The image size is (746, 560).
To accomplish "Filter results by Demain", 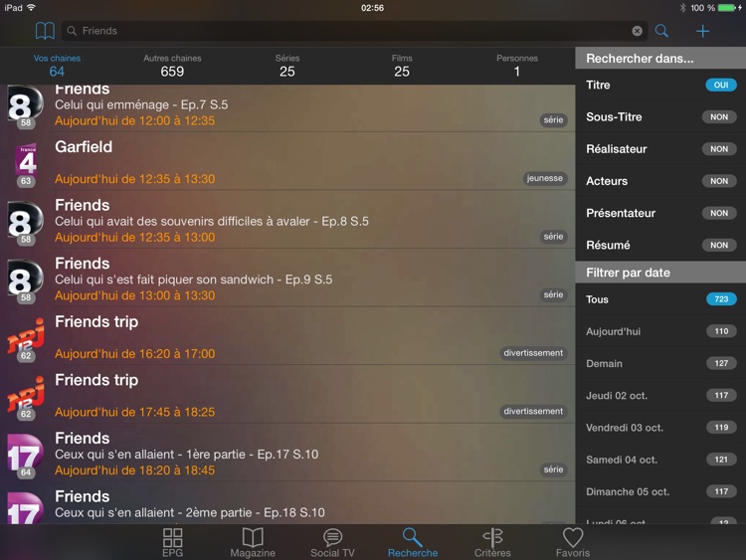I will (660, 363).
